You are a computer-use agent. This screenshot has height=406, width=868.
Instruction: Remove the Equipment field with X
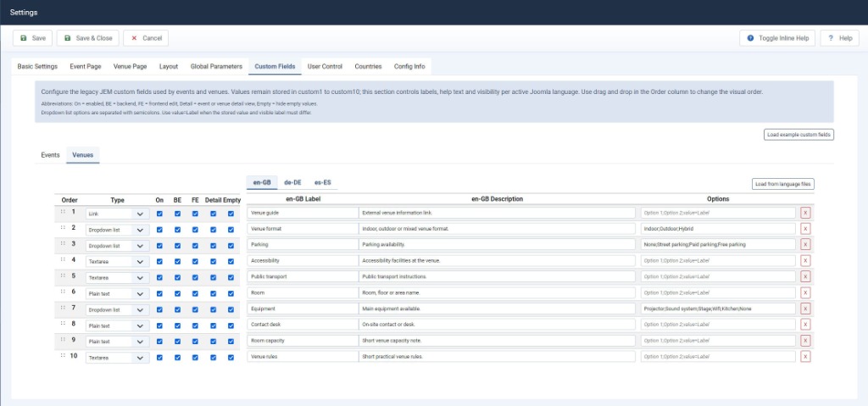click(805, 309)
